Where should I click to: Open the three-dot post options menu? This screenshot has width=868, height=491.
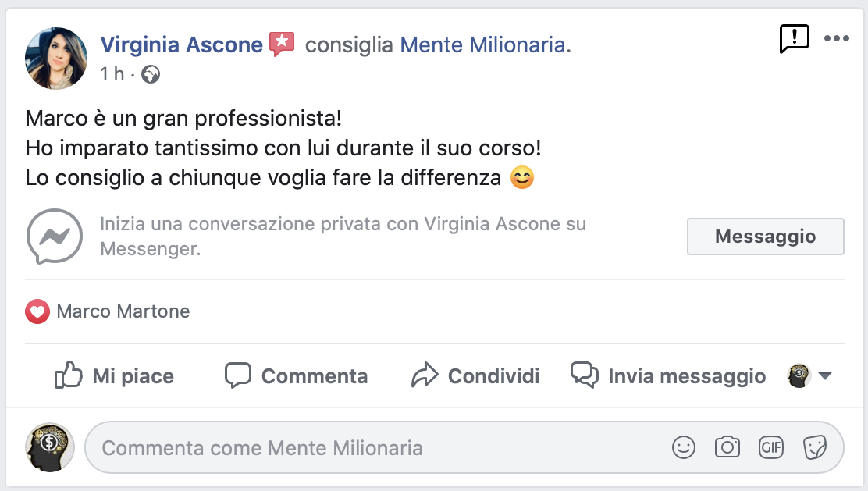point(836,39)
